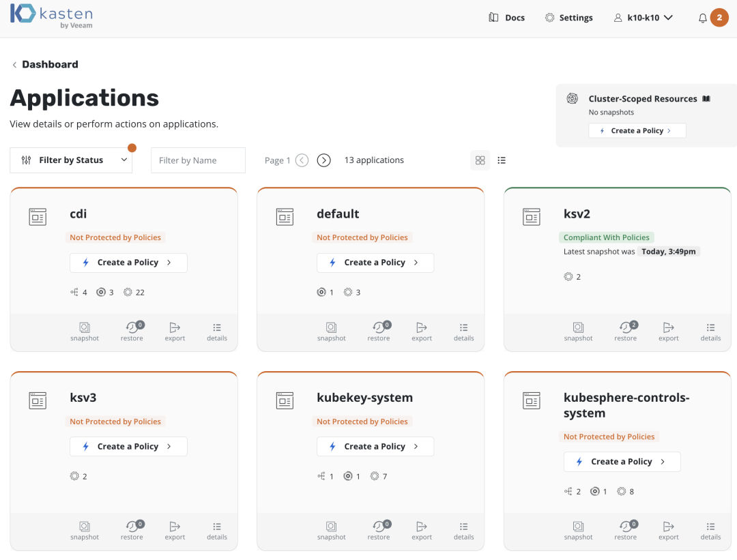
Task: Click the cdi application title
Action: coord(78,214)
